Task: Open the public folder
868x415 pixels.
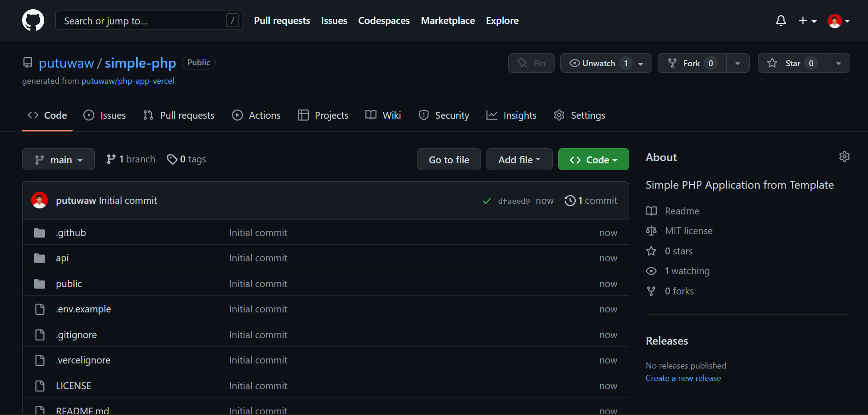Action: click(x=69, y=284)
